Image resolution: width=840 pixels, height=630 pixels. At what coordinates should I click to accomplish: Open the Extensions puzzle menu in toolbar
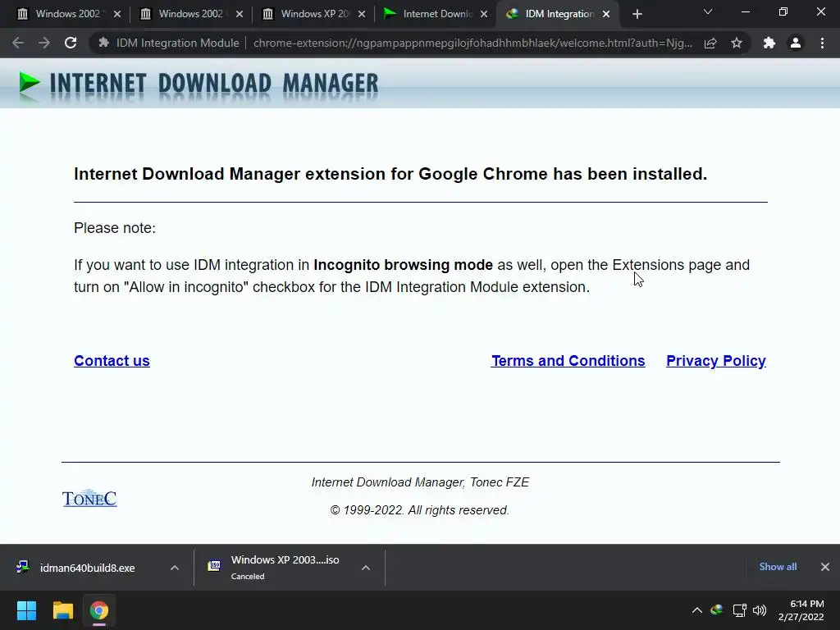(769, 43)
